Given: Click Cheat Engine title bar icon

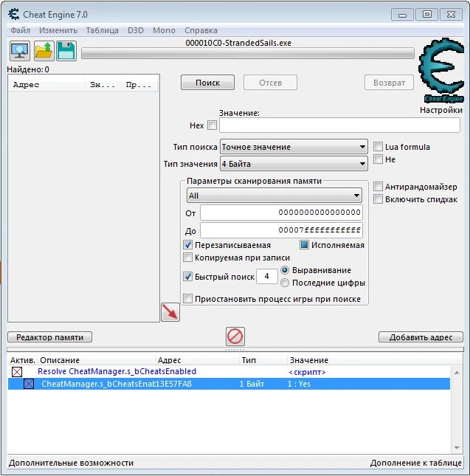Looking at the screenshot, I should pyautogui.click(x=14, y=14).
